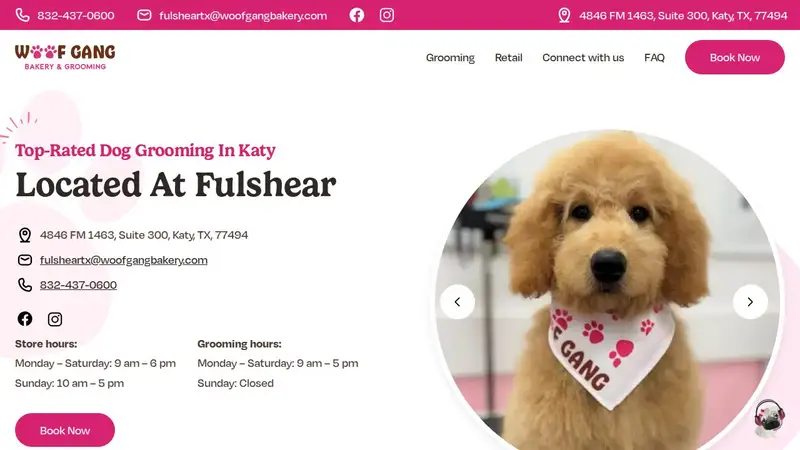The width and height of the screenshot is (800, 450).
Task: Click the envelope icon beside the hero email
Action: click(x=25, y=260)
